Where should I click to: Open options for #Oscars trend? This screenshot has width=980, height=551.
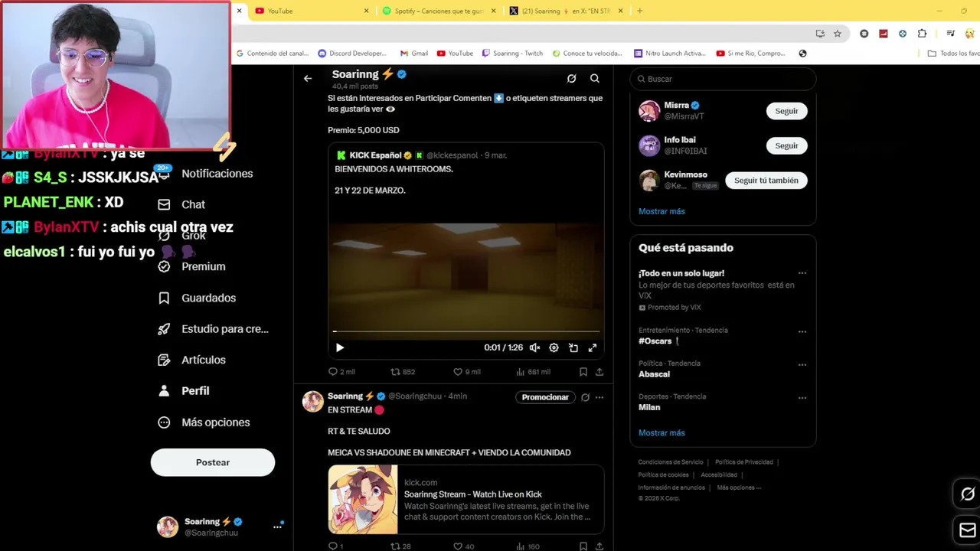click(802, 332)
